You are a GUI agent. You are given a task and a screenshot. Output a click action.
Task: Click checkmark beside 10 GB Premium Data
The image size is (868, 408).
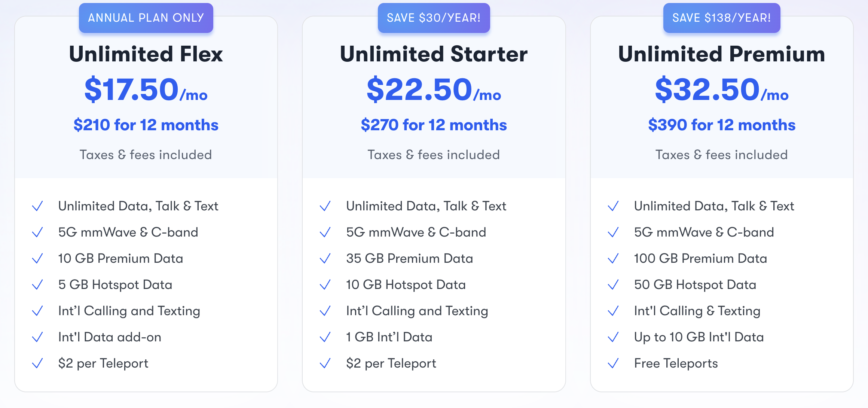point(37,259)
